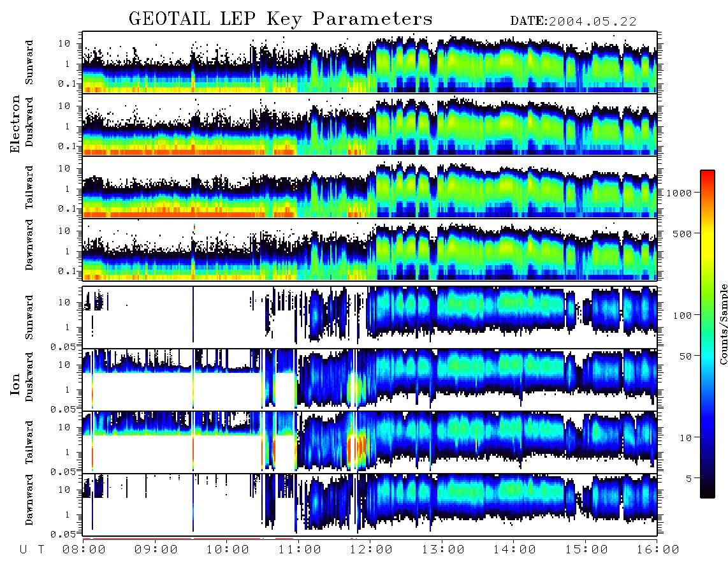
Task: Click the Ion Tailward panel label
Action: (x=29, y=442)
